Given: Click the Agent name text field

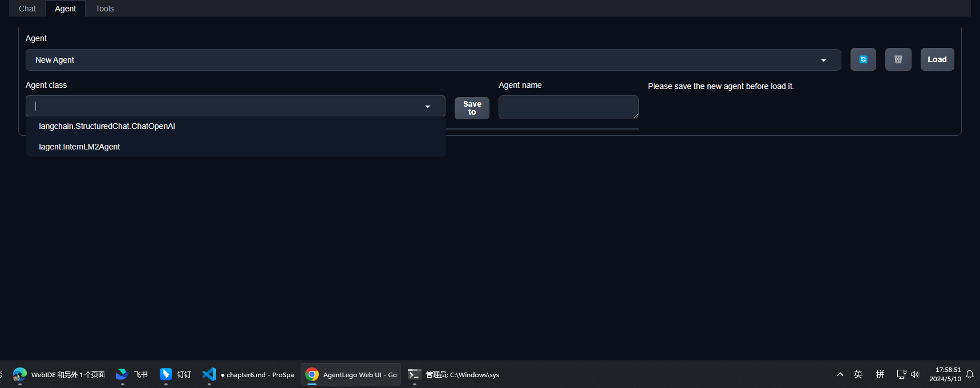Looking at the screenshot, I should [569, 107].
